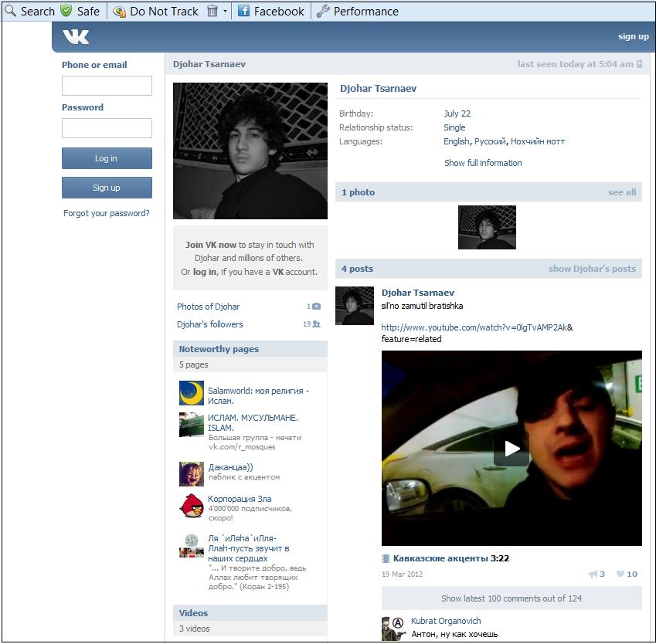
Task: Click the share megaphone icon on the post
Action: 593,575
